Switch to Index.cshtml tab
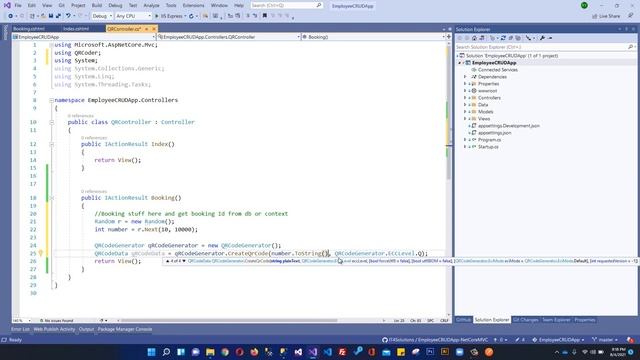The width and height of the screenshot is (640, 360). (76, 29)
